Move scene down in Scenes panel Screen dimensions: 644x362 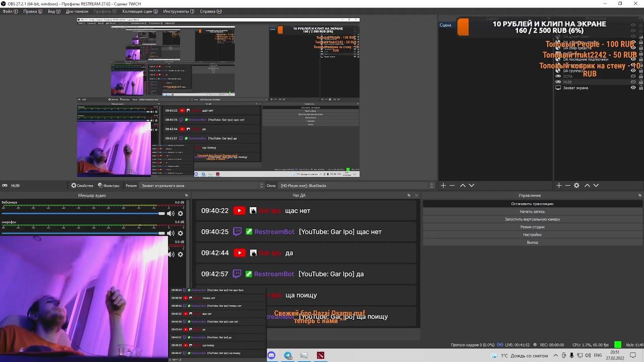point(471,186)
